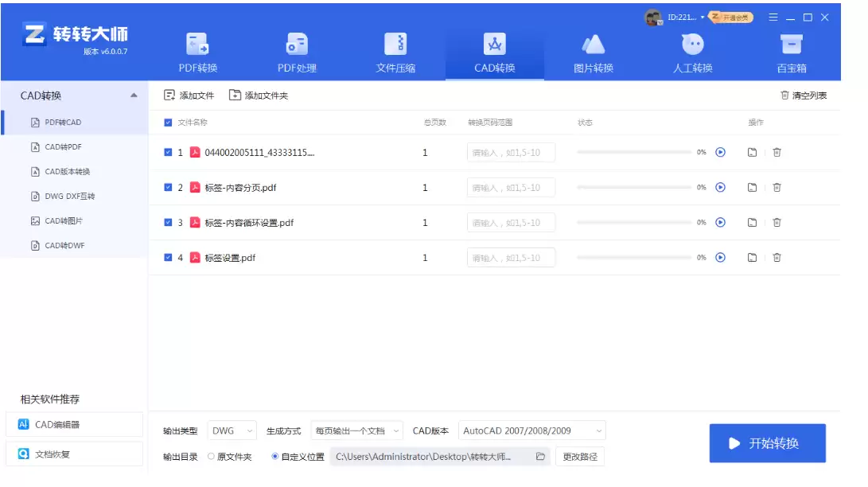Toggle the select-all 文件名称 checkbox
This screenshot has height=487, width=868.
pyautogui.click(x=168, y=123)
